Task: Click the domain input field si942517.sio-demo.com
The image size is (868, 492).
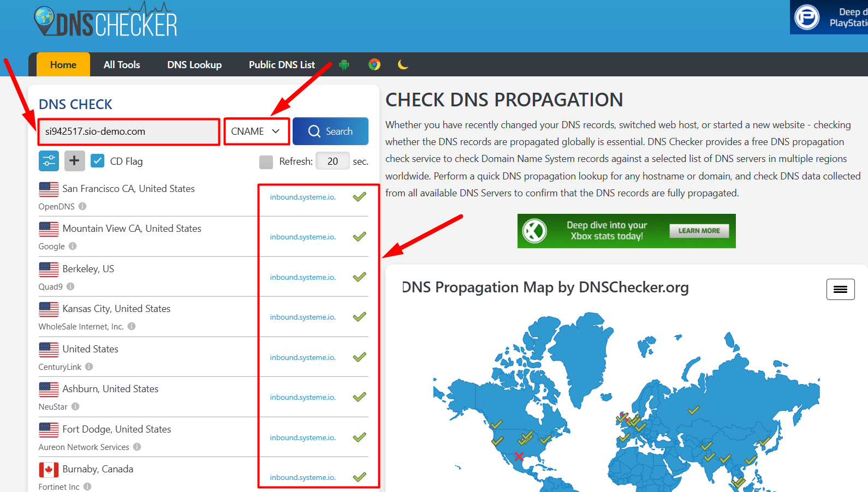Action: tap(129, 131)
